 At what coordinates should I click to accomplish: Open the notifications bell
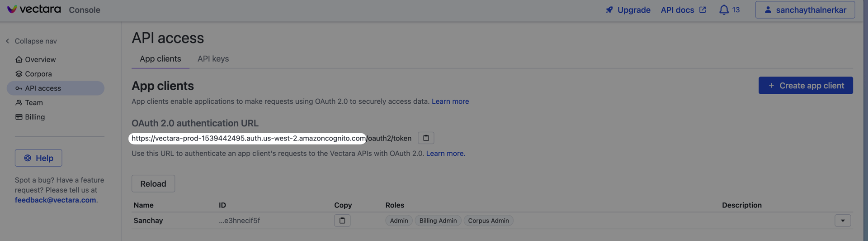click(724, 10)
